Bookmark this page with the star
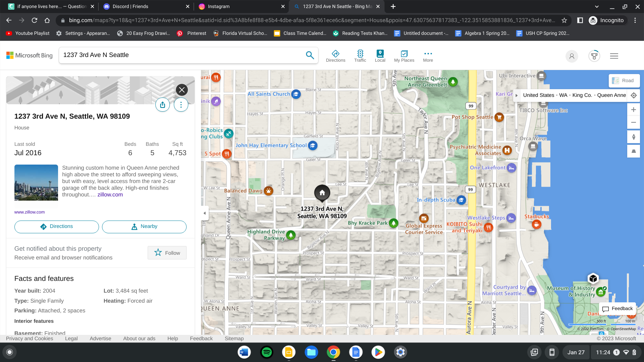This screenshot has height=362, width=644. (564, 20)
